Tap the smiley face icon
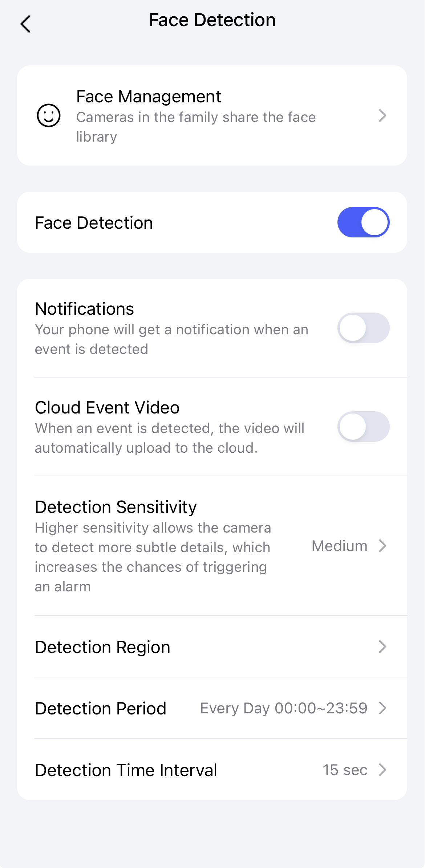The width and height of the screenshot is (425, 868). (49, 115)
